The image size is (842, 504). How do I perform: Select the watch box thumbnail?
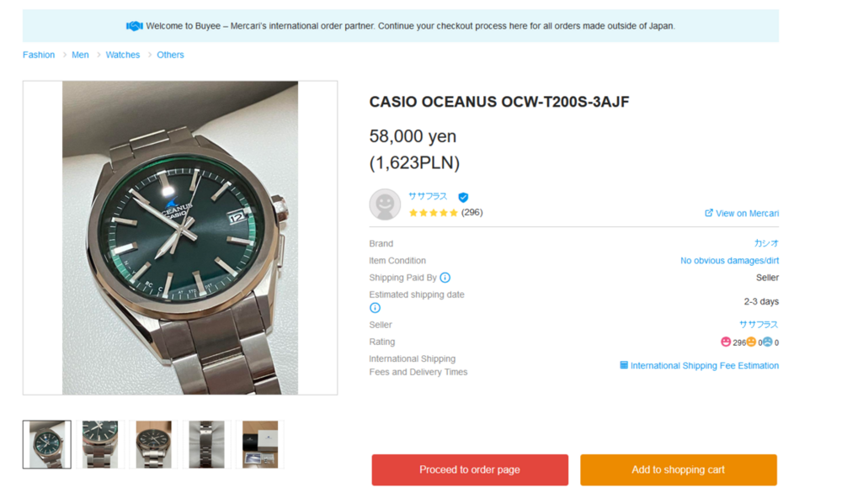[261, 443]
